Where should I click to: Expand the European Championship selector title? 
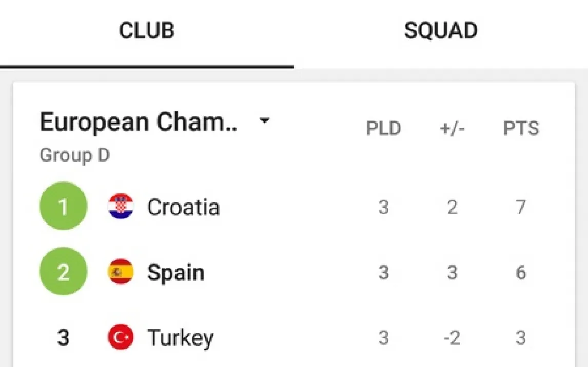[139, 123]
